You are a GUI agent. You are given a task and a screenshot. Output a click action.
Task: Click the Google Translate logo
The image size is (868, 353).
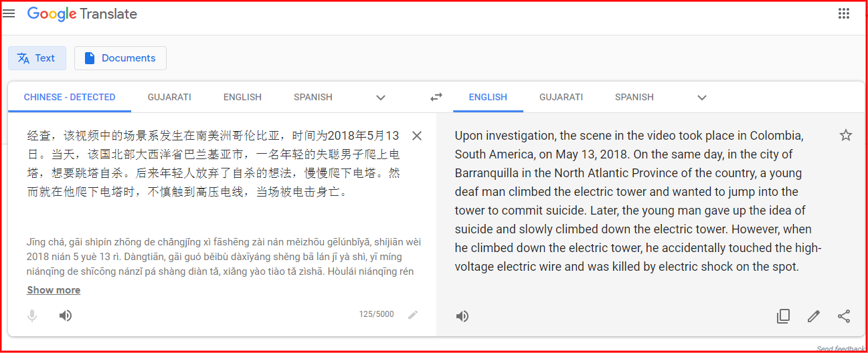click(x=82, y=14)
